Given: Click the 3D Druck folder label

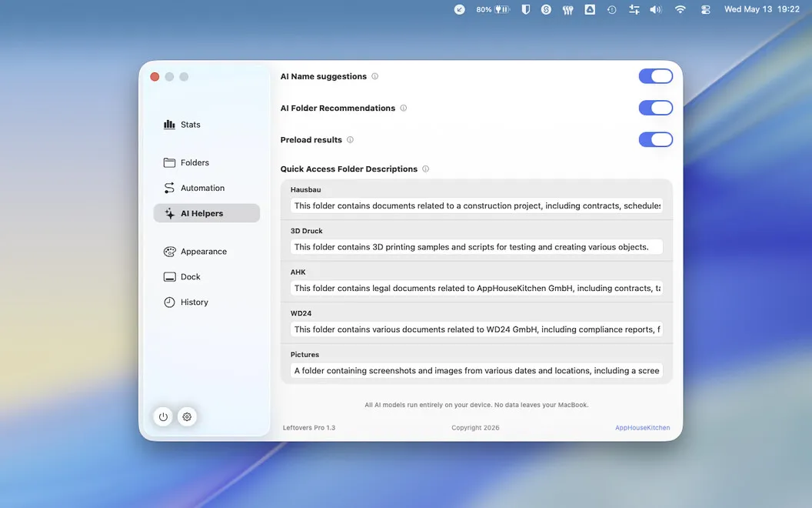Looking at the screenshot, I should click(307, 231).
